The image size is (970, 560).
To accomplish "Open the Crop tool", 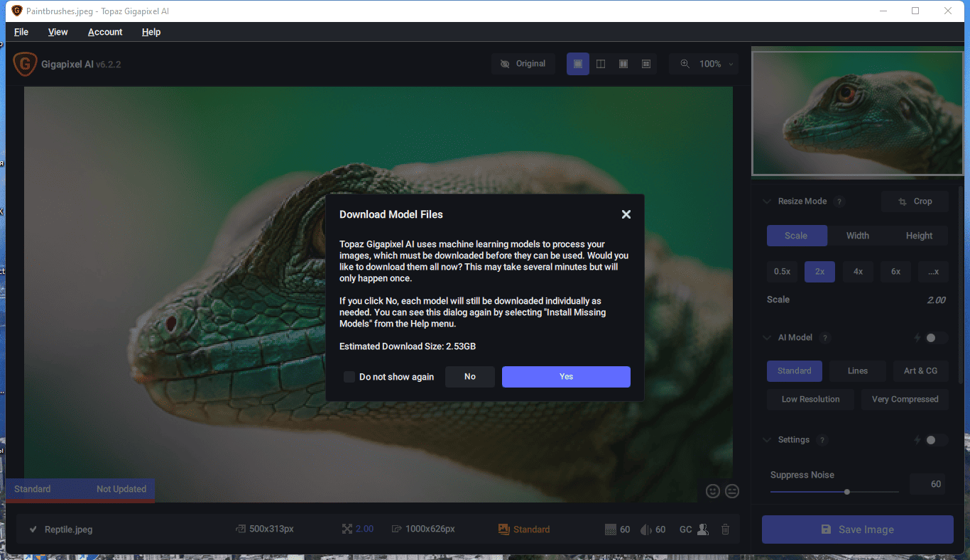I will pos(915,202).
